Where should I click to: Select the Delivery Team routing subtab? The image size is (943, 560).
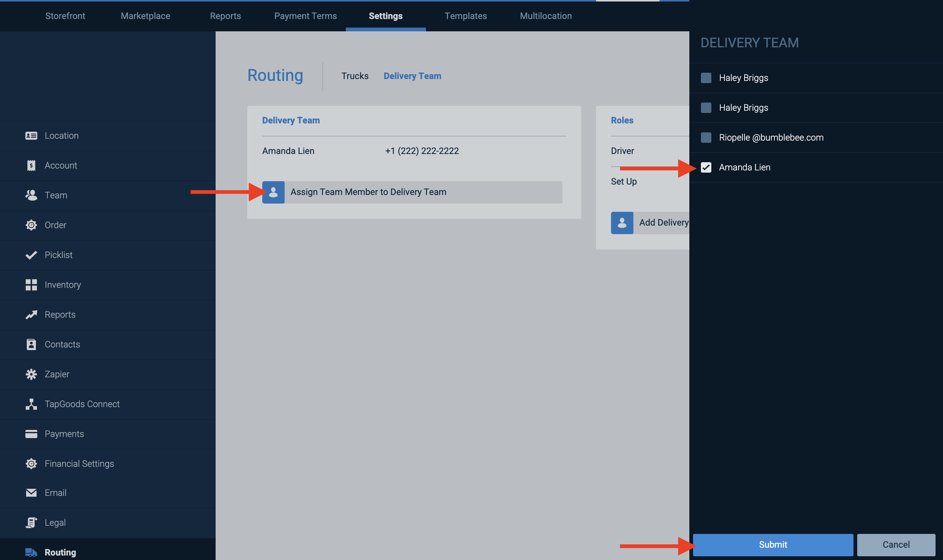tap(412, 76)
